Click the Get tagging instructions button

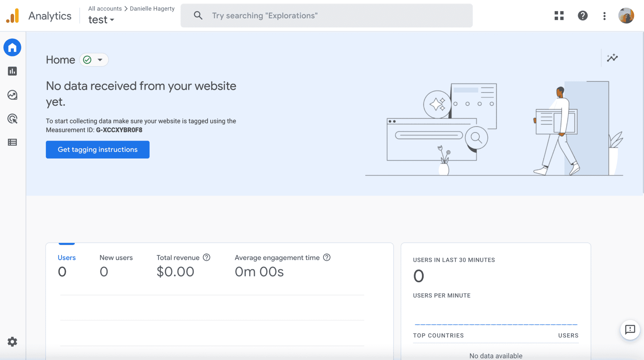tap(97, 149)
